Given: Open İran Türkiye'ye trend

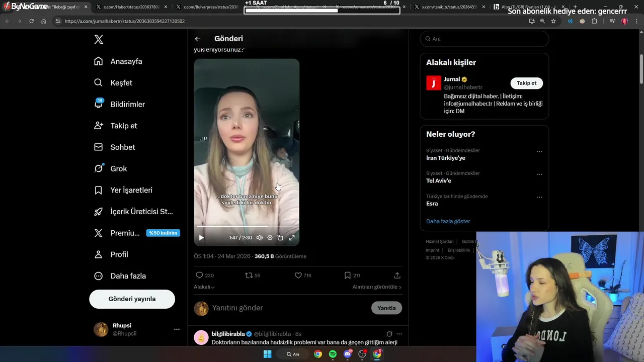Looking at the screenshot, I should click(446, 158).
